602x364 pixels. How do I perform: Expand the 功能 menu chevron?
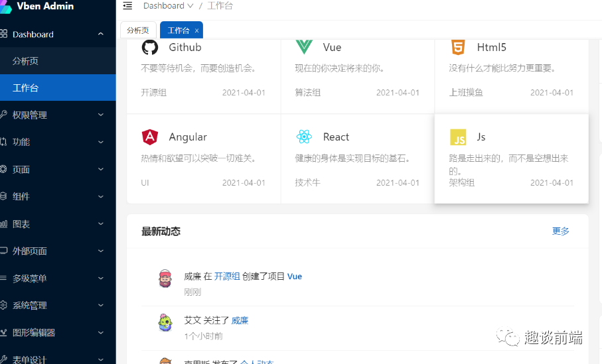pyautogui.click(x=101, y=142)
